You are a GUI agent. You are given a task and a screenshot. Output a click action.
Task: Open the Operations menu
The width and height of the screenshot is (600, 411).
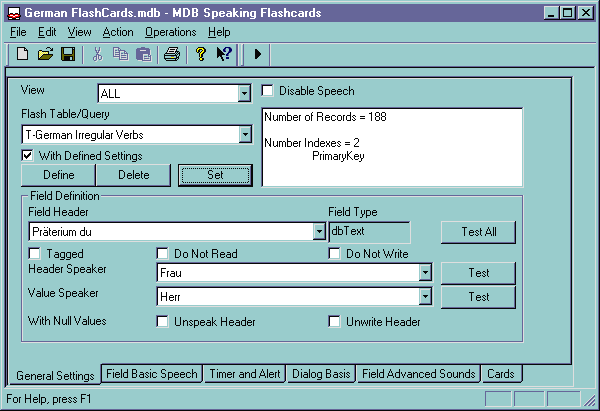[170, 32]
